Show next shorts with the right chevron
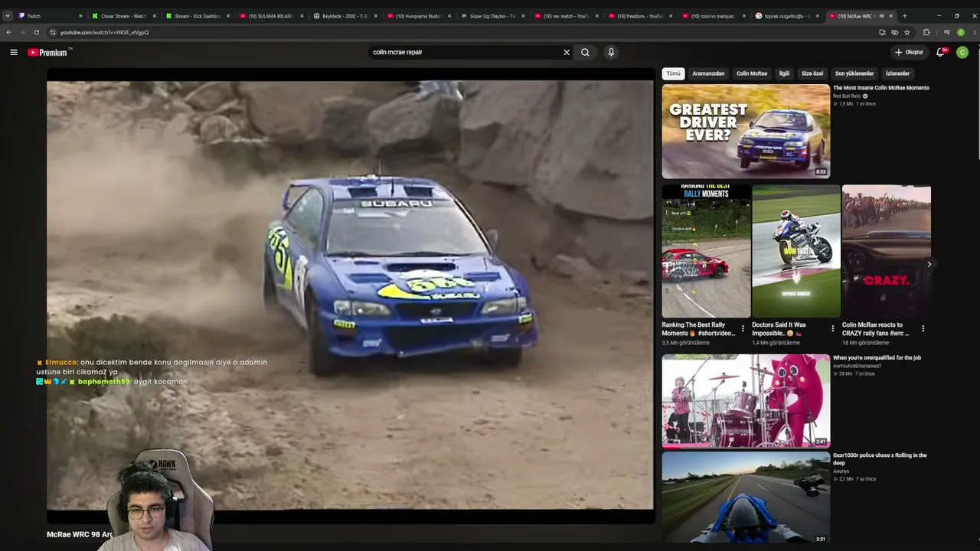Image resolution: width=980 pixels, height=551 pixels. [929, 265]
